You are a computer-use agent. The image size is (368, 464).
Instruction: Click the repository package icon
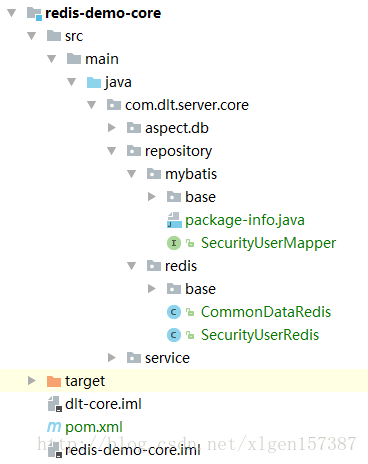point(134,151)
